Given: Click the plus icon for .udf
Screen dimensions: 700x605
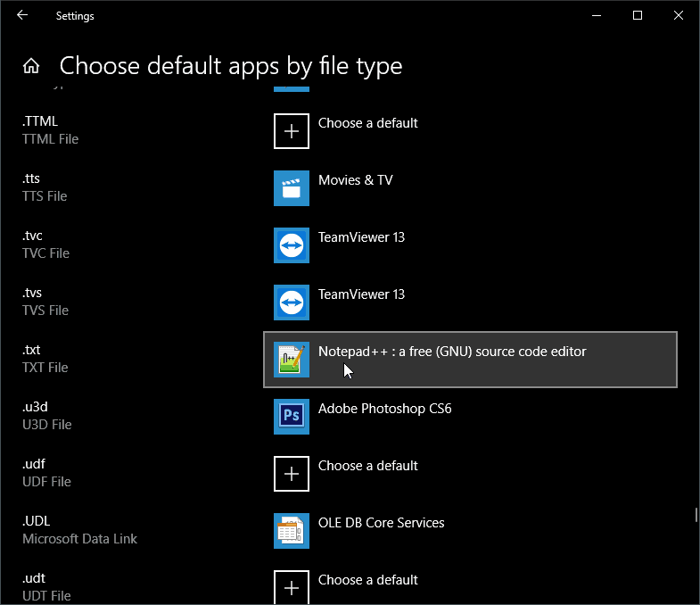Looking at the screenshot, I should pos(292,474).
